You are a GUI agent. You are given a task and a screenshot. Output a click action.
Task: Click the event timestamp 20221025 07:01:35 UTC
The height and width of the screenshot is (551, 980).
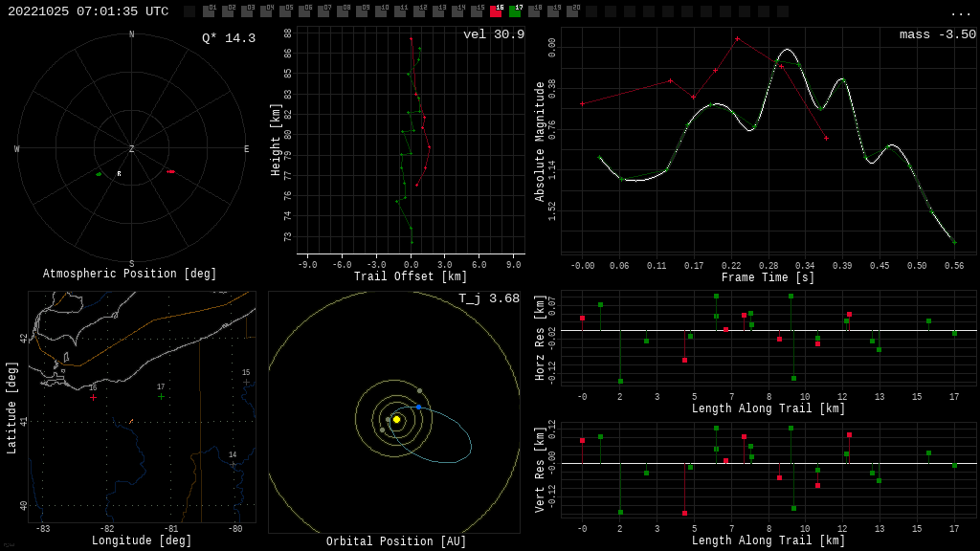tap(88, 11)
